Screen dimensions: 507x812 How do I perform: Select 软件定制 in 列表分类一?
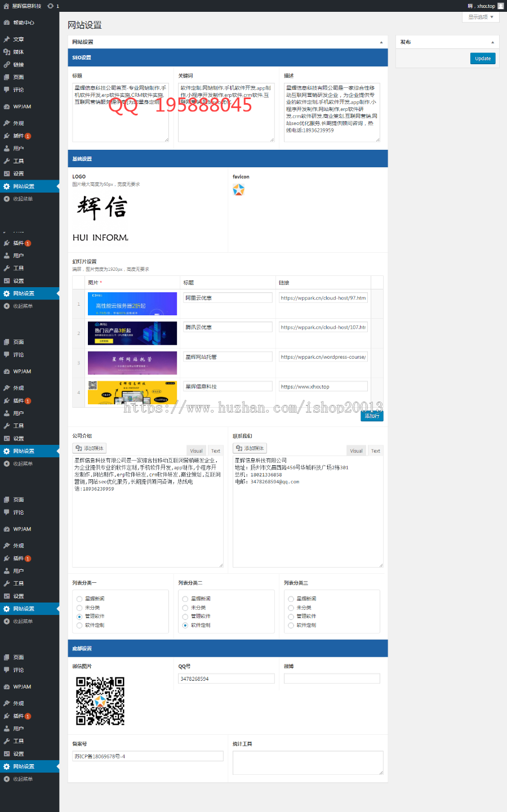tap(79, 626)
